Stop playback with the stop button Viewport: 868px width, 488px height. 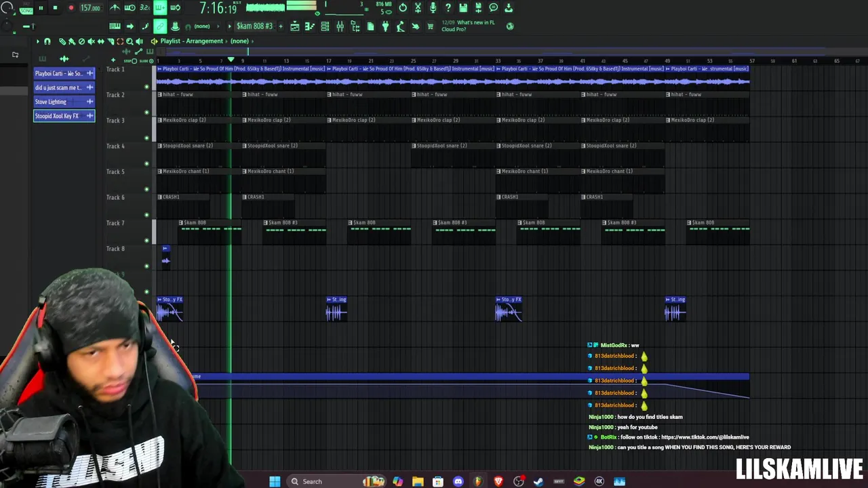[x=55, y=7]
